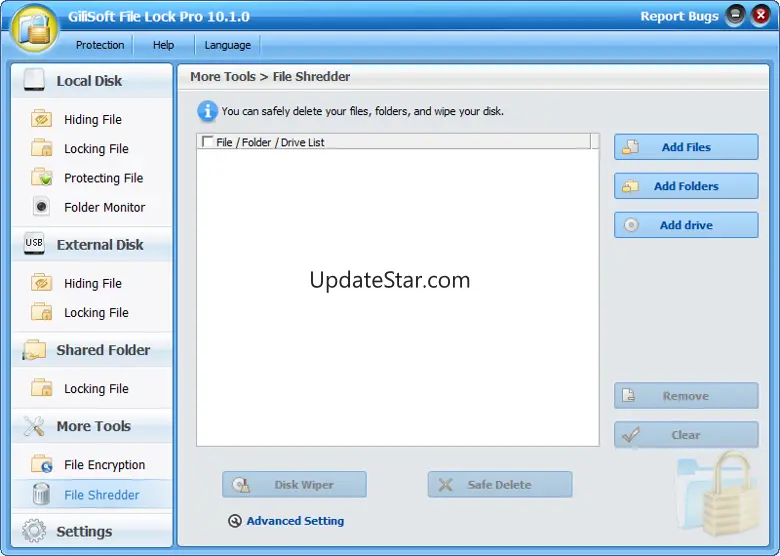Viewport: 780px width, 556px height.
Task: Click the Local Disk Locking File icon
Action: (42, 148)
